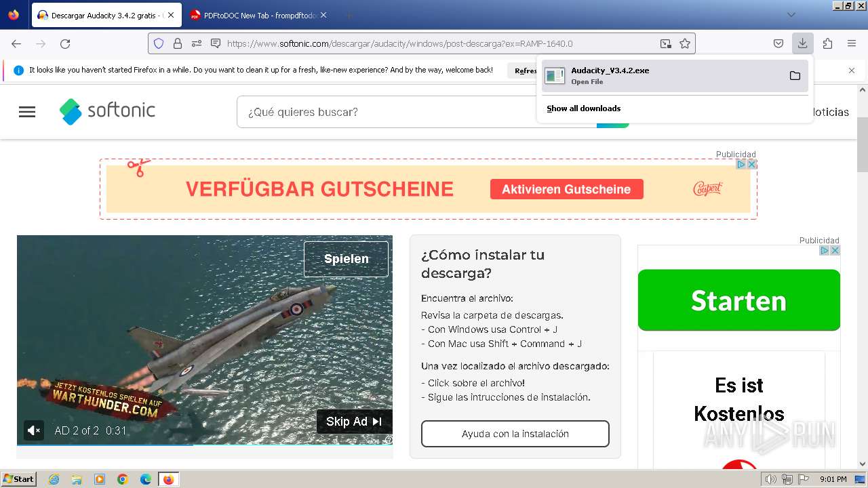Click the Action Center flag icon
The width and height of the screenshot is (868, 488).
tap(802, 479)
